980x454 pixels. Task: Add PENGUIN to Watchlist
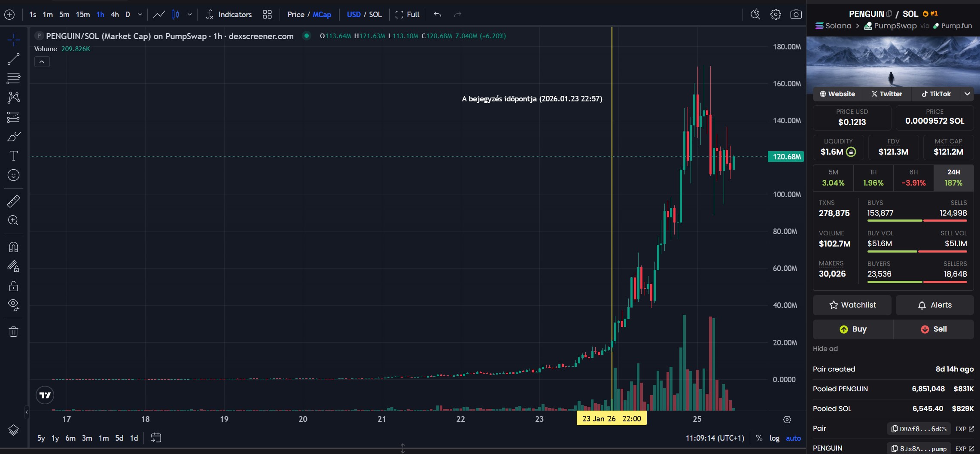coord(852,305)
